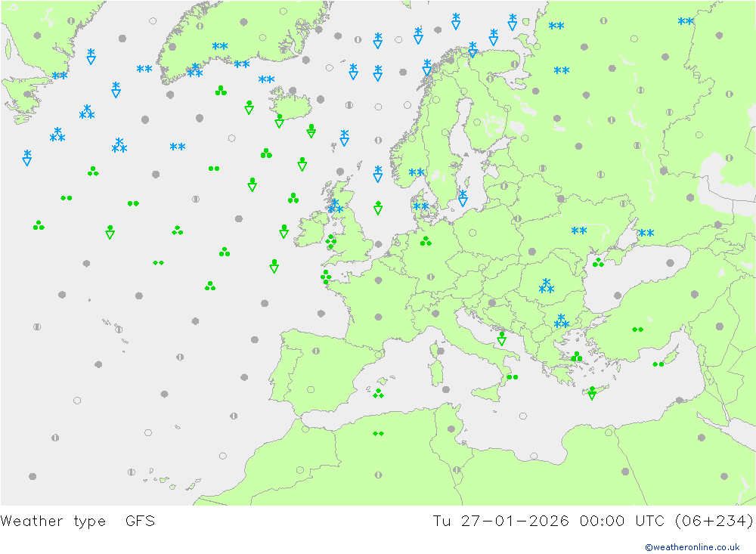Viewport: 756px width, 554px height.
Task: Click the snow shower symbol in the Baltic Sea
Action: click(x=463, y=198)
